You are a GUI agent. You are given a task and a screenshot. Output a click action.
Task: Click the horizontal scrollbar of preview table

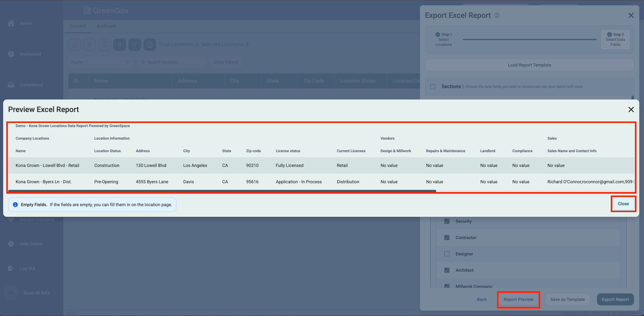pos(222,191)
